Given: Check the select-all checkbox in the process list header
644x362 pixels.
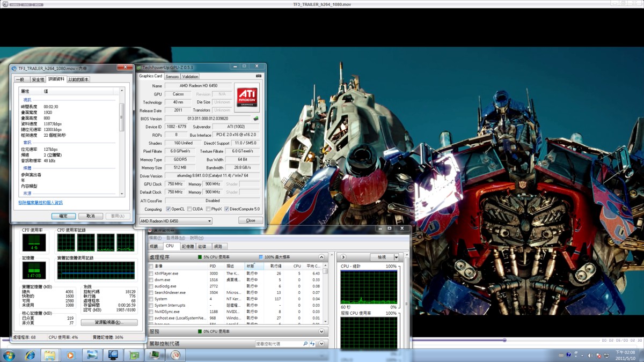Looking at the screenshot, I should pyautogui.click(x=151, y=266).
